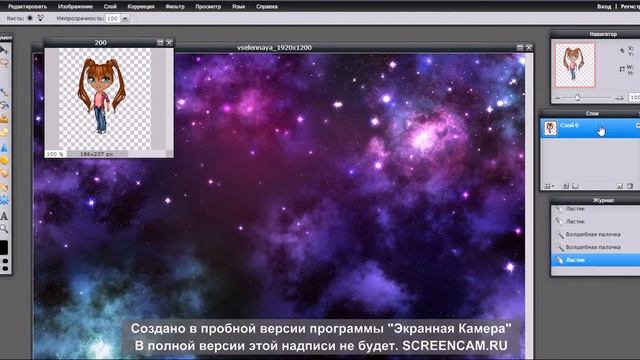
Task: Click the zoom out icon in Навигатор
Action: point(557,98)
